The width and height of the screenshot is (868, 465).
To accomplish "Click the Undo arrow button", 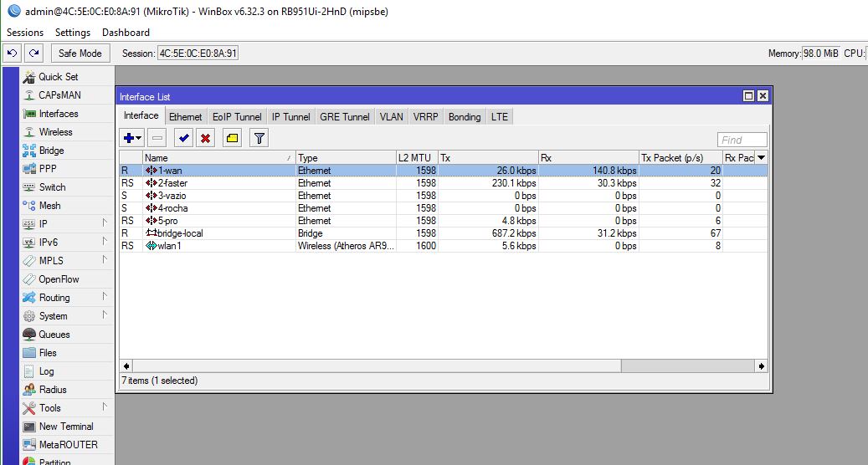I will pyautogui.click(x=13, y=53).
